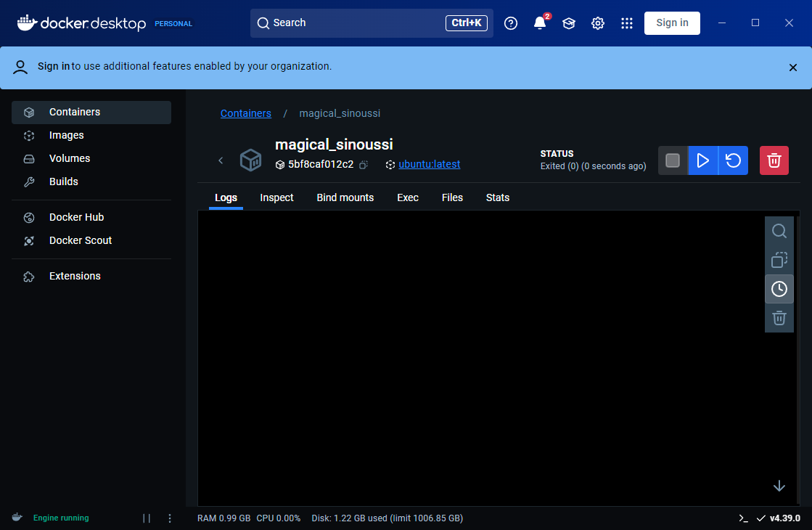
Task: Switch to the Logs tab
Action: (226, 198)
